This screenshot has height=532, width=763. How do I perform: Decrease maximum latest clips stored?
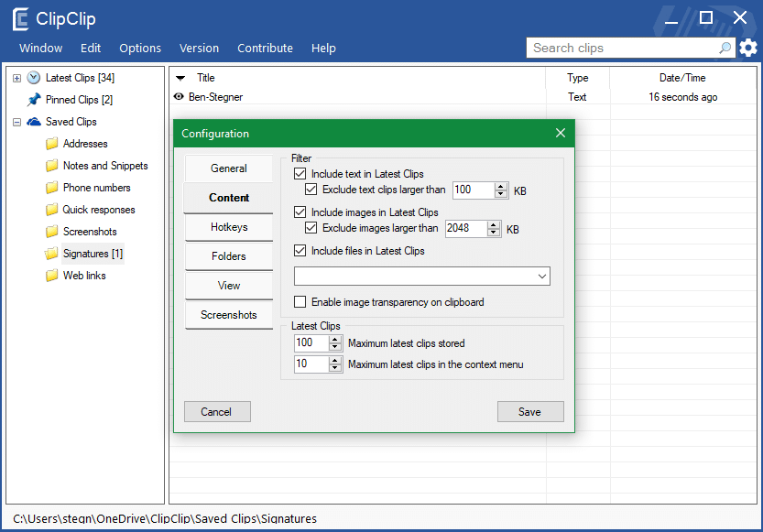[x=335, y=347]
